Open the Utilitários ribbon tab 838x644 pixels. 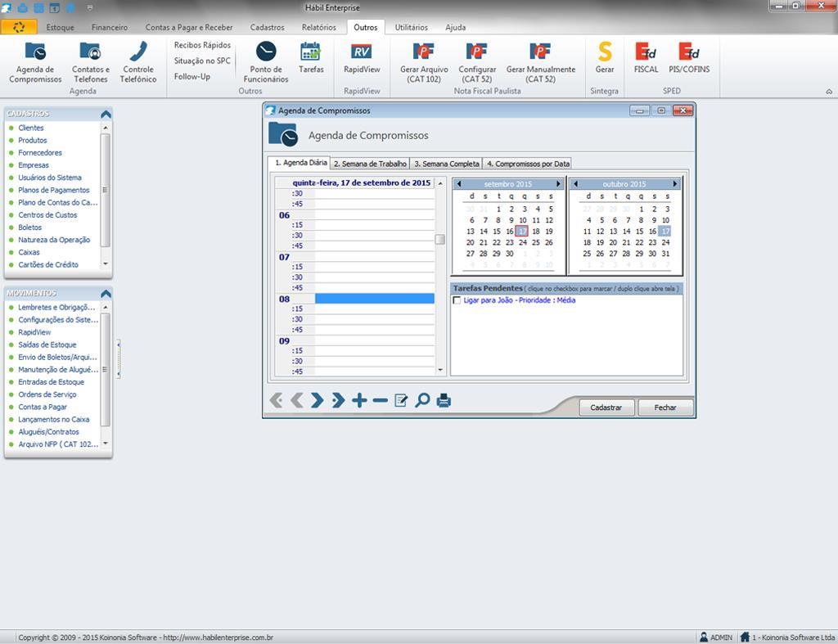pos(411,27)
